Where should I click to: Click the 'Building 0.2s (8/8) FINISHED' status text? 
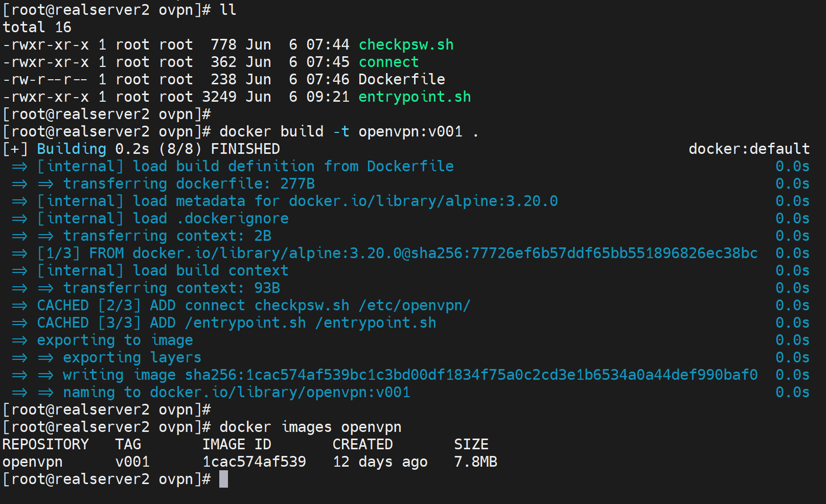[158, 149]
